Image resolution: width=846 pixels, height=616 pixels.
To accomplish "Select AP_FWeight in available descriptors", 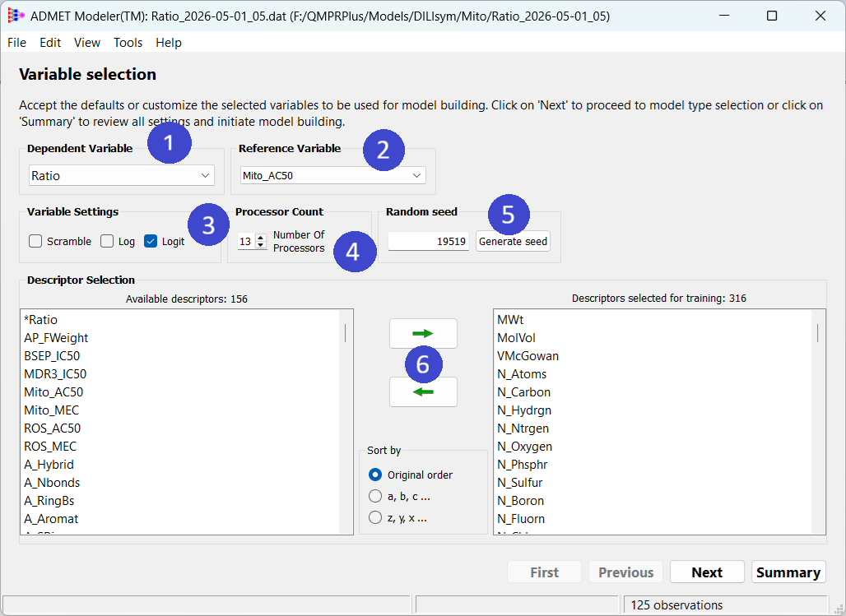I will point(56,338).
